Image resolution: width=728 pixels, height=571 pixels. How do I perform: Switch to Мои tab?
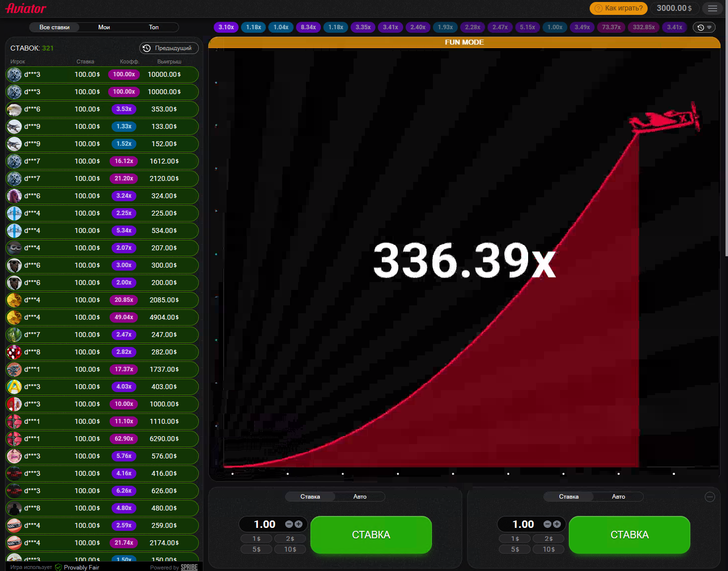104,27
